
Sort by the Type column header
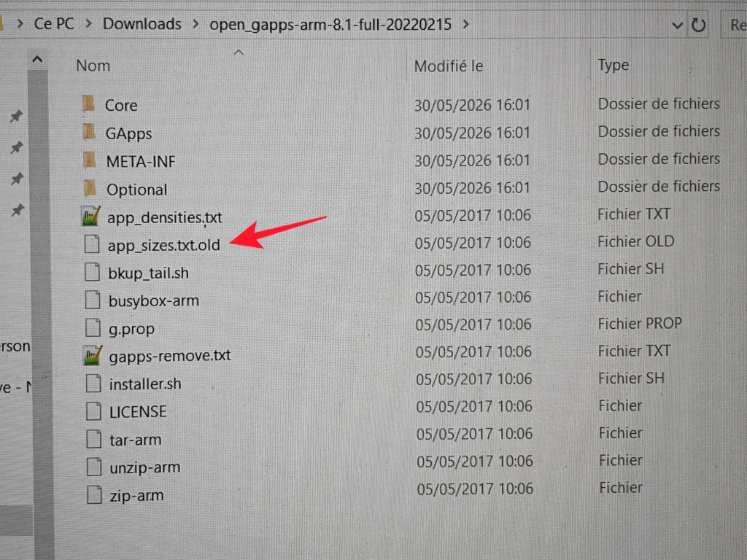613,65
